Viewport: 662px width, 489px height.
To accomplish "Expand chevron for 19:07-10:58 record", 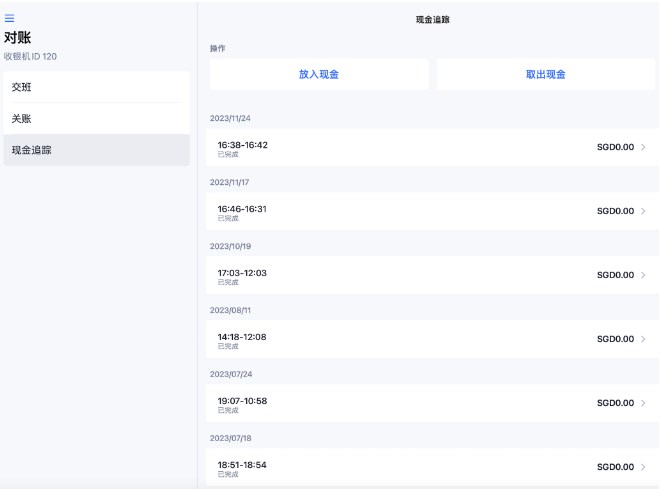I will pyautogui.click(x=643, y=403).
